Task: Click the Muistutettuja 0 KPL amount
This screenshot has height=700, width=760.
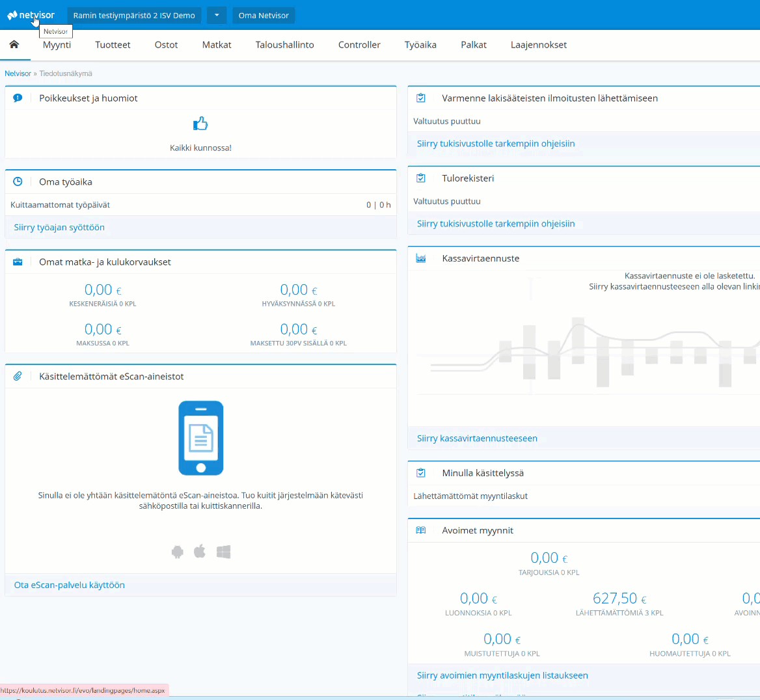Action: click(x=502, y=639)
